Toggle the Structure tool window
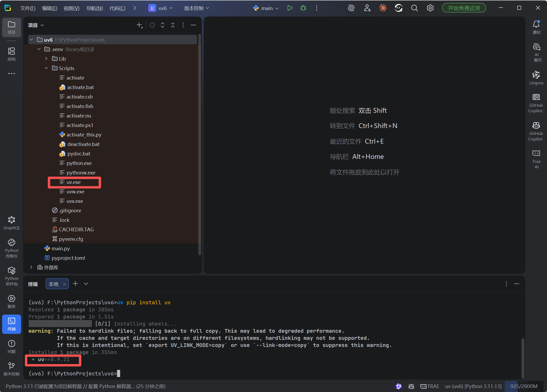 tap(12, 54)
